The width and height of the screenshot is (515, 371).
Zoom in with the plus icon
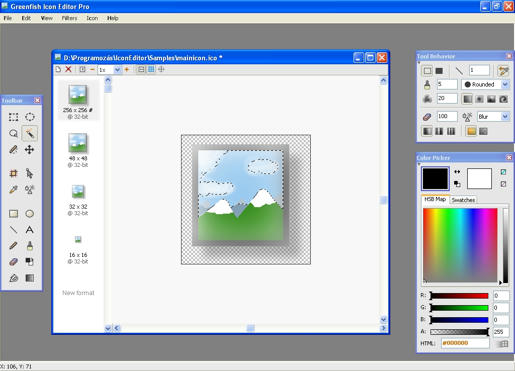coord(127,69)
